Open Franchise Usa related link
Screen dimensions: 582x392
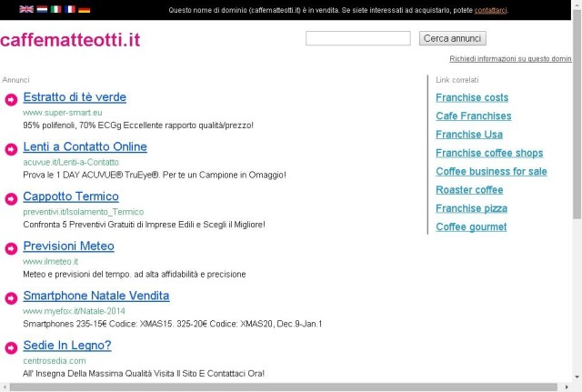tap(469, 135)
